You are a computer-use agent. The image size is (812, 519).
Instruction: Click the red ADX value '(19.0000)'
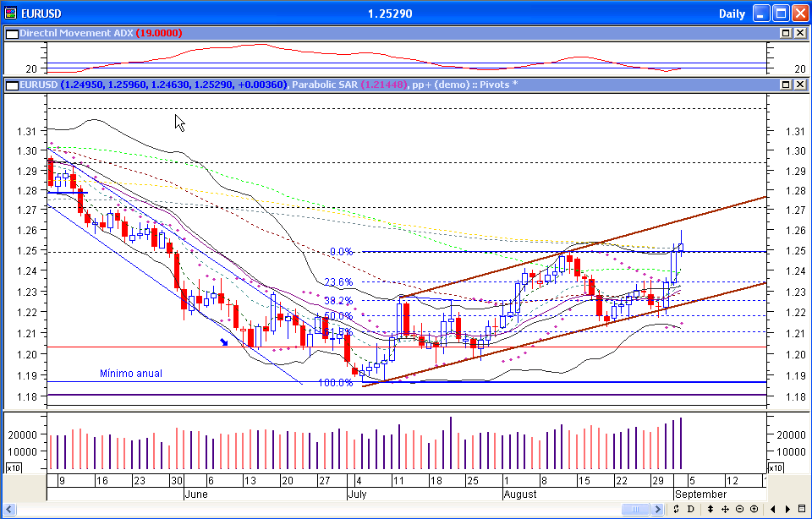pos(159,33)
